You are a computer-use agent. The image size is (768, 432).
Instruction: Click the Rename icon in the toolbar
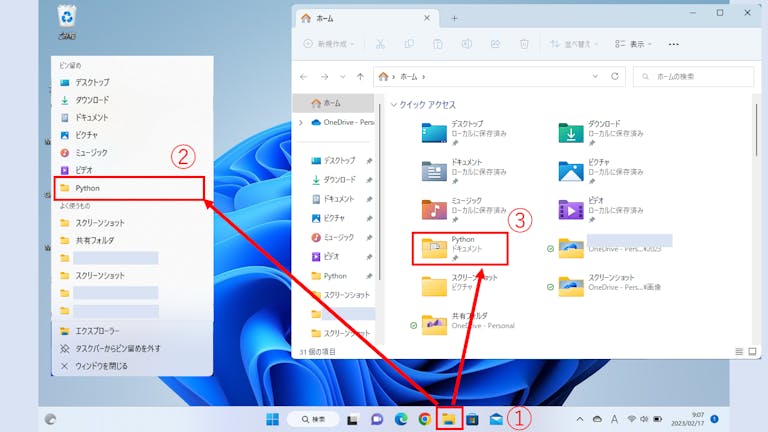click(467, 44)
